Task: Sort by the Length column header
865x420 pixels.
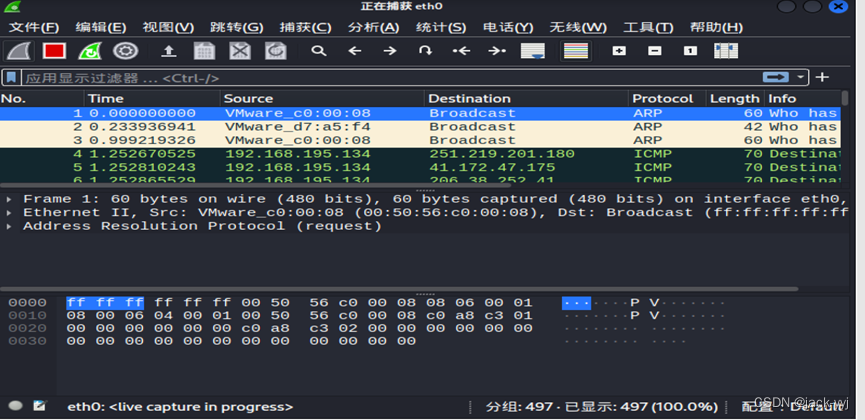Action: tap(735, 99)
